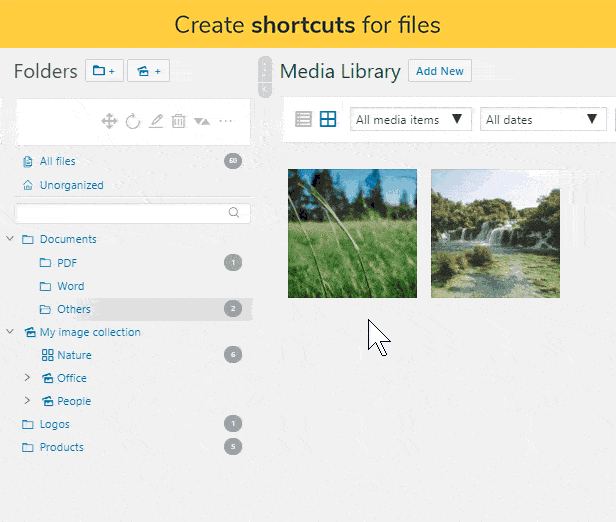Switch media library to grid view
The height and width of the screenshot is (522, 616).
pos(328,120)
